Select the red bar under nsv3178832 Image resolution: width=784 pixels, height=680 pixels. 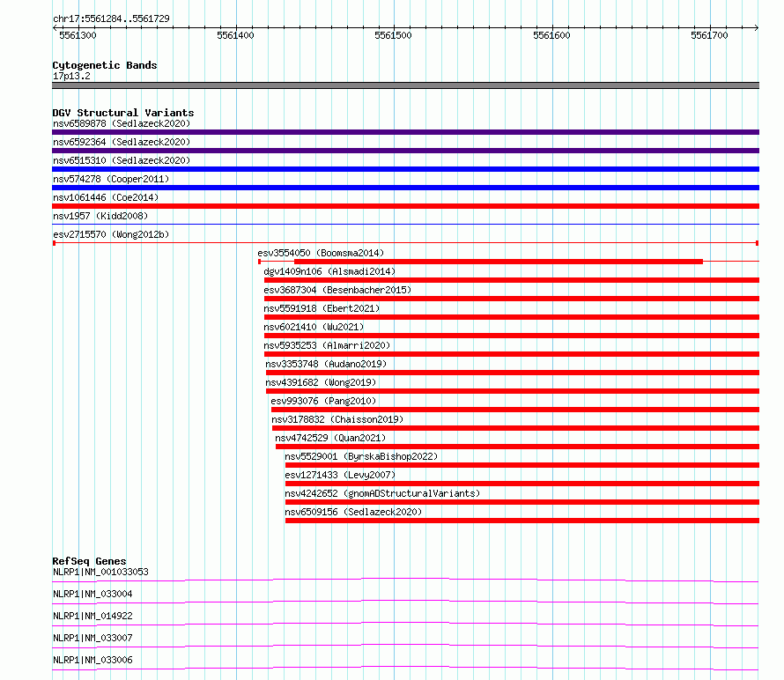pyautogui.click(x=515, y=428)
